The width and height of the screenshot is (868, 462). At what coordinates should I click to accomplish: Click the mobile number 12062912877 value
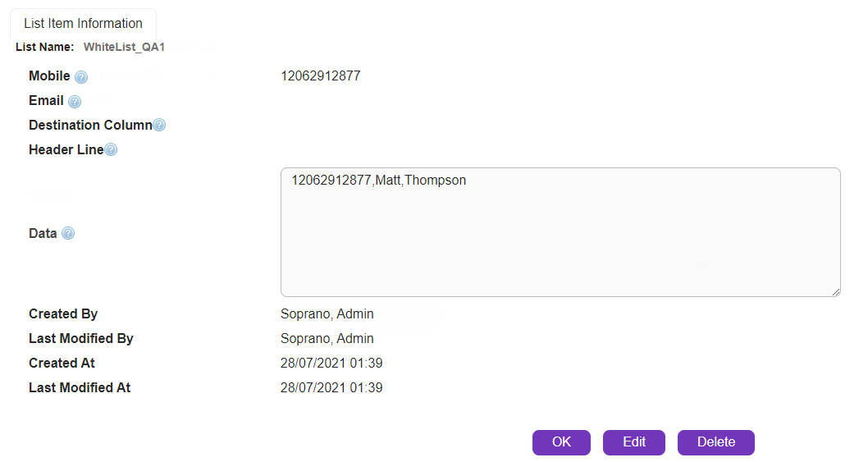pos(320,76)
